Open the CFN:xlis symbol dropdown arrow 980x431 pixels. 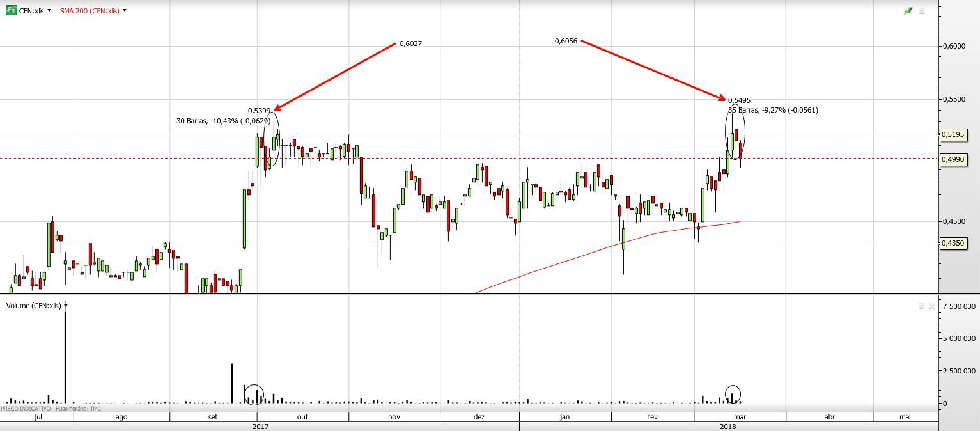(49, 11)
